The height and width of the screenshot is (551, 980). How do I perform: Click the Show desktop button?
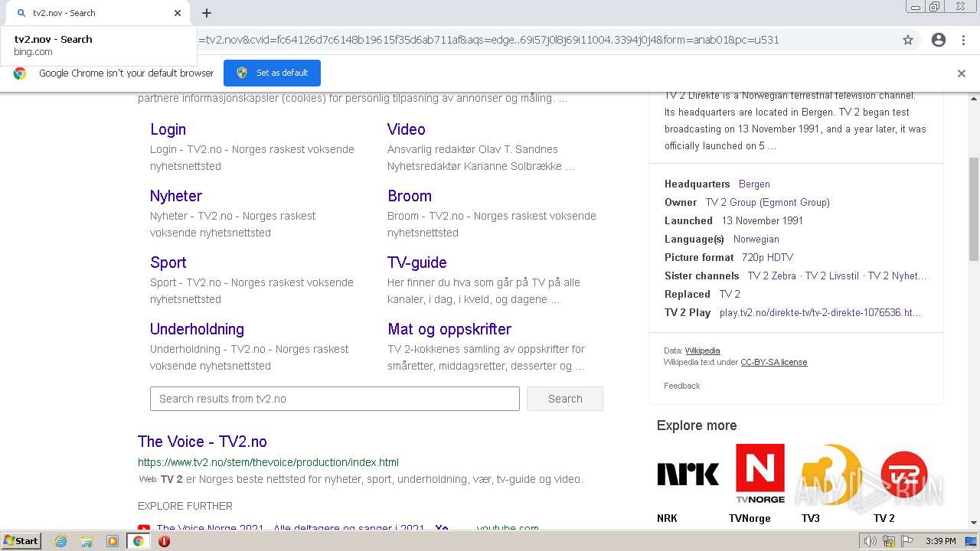(x=972, y=541)
